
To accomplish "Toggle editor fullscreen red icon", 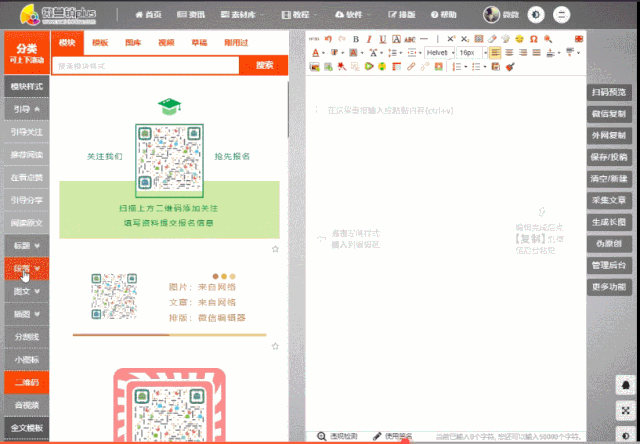I will (579, 39).
